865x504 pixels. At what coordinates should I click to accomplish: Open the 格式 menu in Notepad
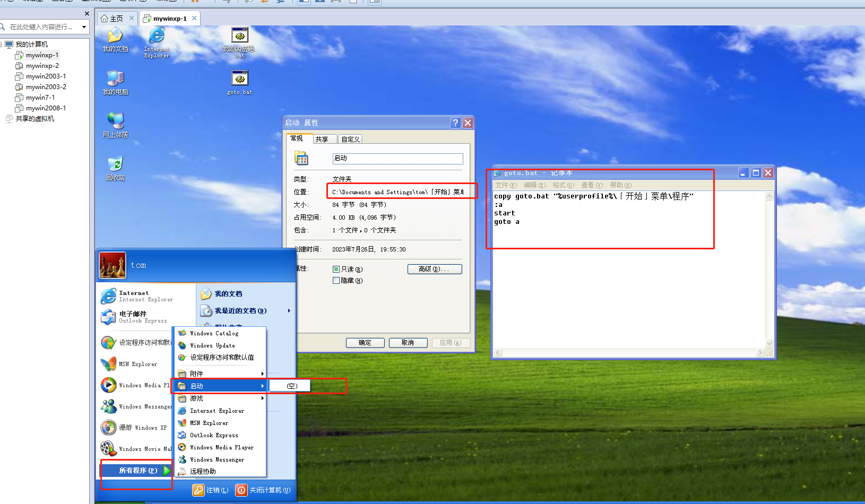pyautogui.click(x=563, y=185)
